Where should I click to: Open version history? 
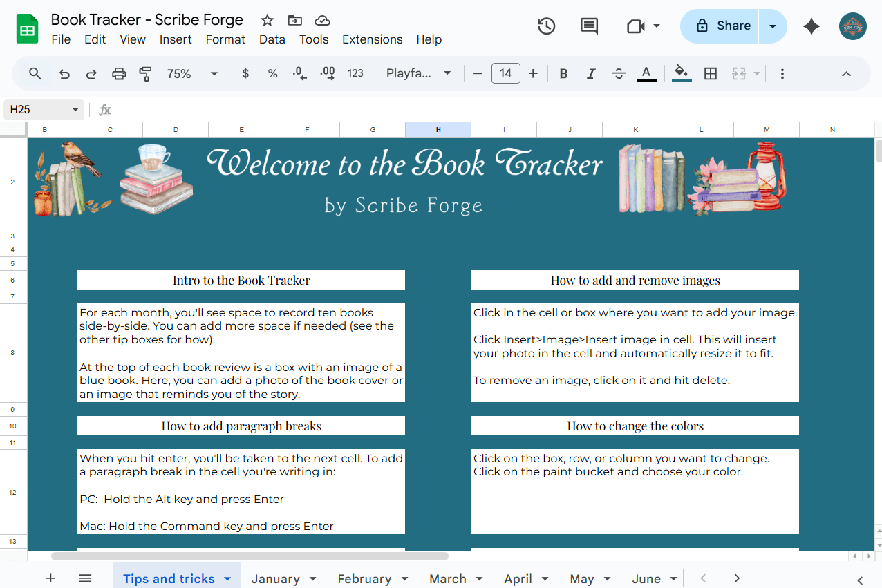pyautogui.click(x=545, y=26)
